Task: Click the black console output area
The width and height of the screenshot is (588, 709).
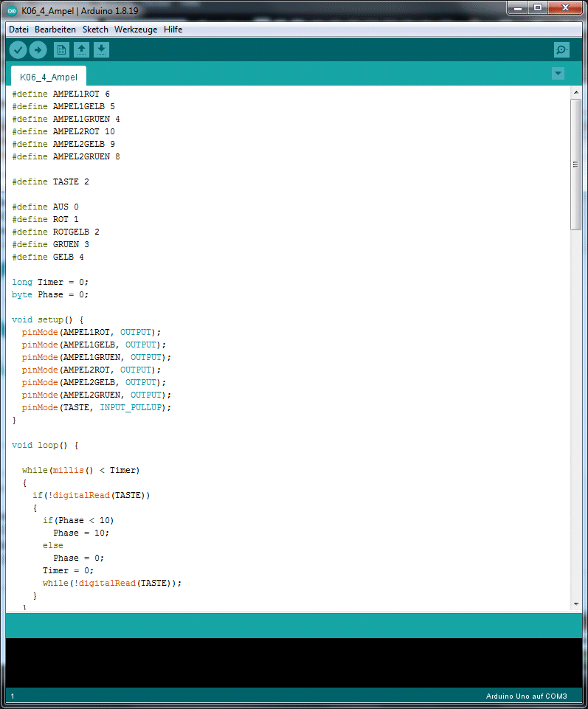Action: (x=294, y=663)
